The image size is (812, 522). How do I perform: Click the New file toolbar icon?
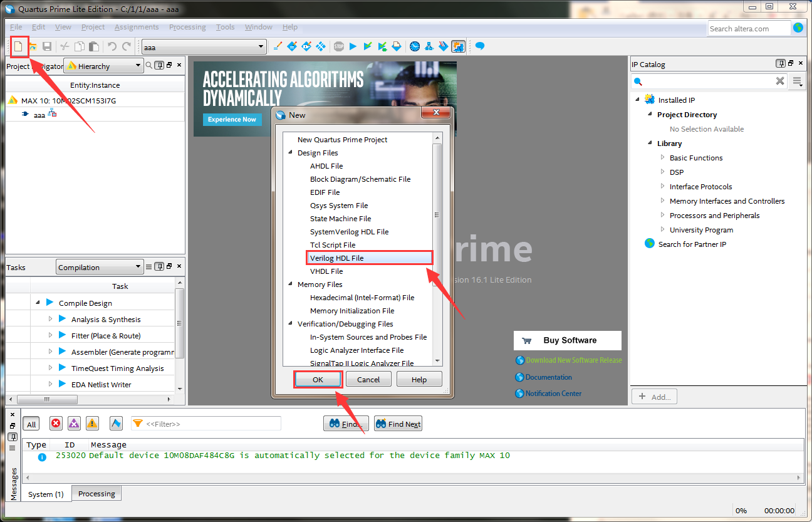[18, 46]
